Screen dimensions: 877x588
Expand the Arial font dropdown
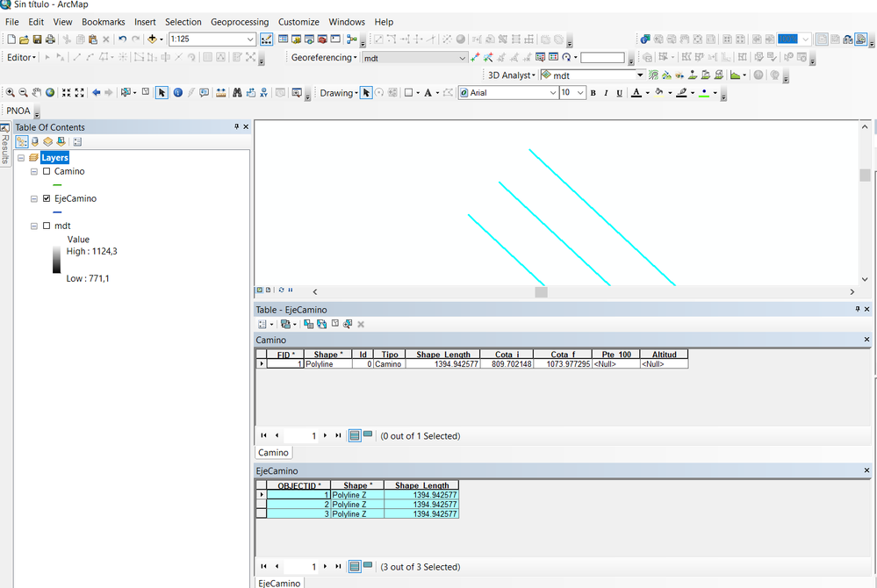[553, 93]
